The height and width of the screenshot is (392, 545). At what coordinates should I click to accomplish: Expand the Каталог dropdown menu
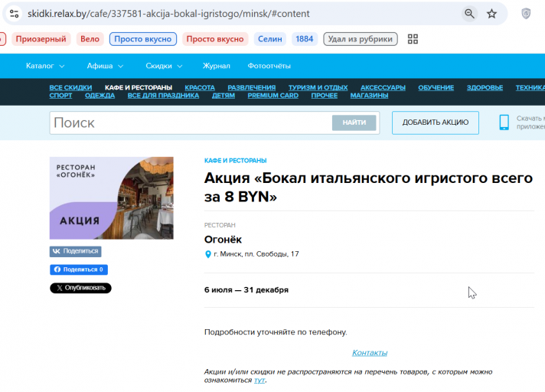tap(45, 66)
